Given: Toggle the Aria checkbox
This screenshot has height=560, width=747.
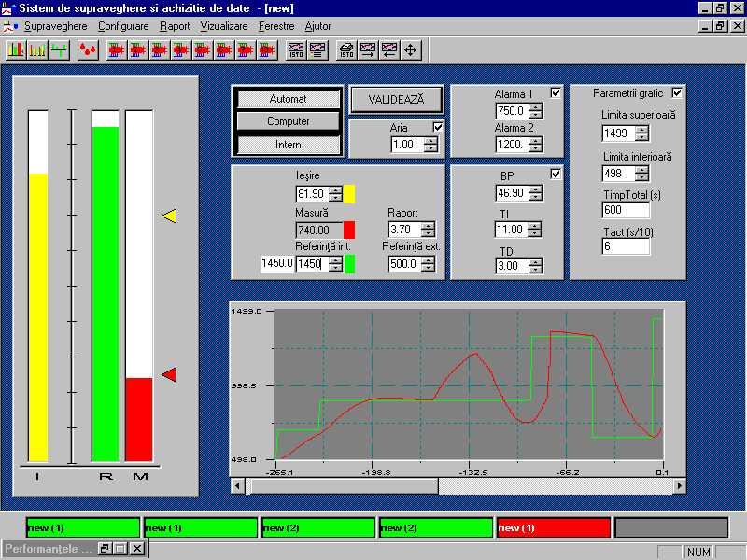Looking at the screenshot, I should point(438,127).
